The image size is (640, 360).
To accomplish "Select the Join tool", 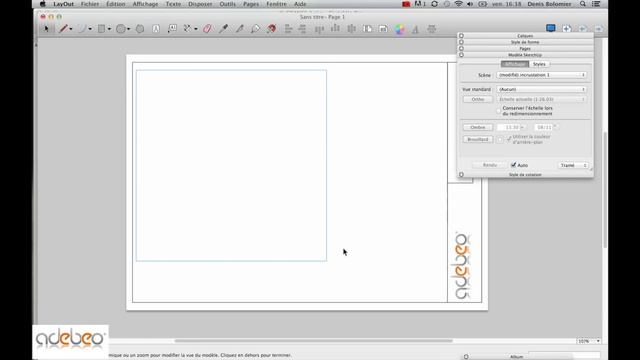I will click(256, 29).
